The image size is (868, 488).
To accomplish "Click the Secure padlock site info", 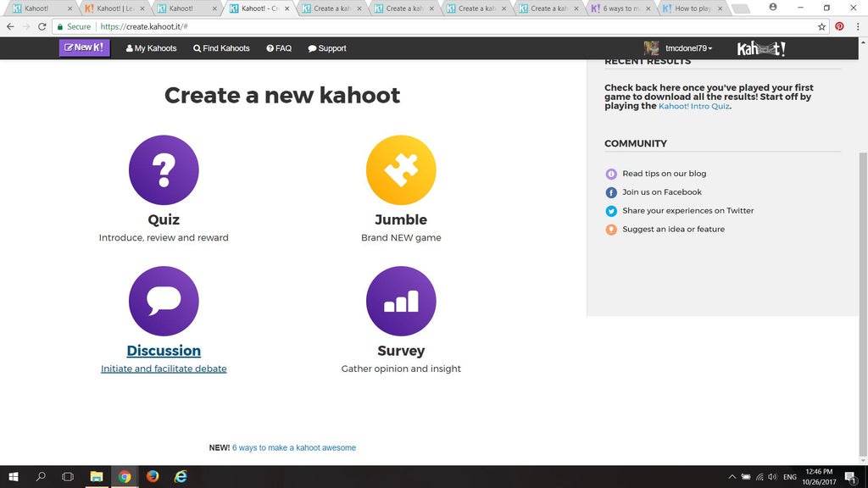I will 74,26.
